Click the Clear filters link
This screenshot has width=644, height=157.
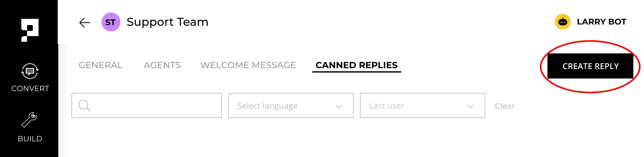504,106
